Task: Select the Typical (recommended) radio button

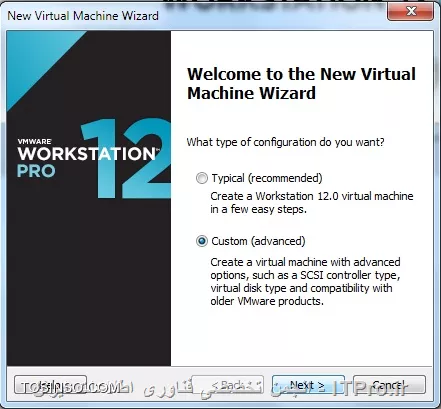Action: pos(202,178)
